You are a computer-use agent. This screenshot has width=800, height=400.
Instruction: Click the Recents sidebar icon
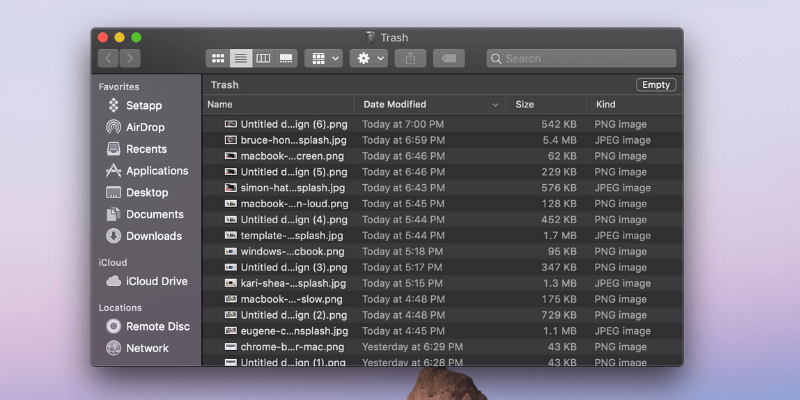tap(113, 149)
